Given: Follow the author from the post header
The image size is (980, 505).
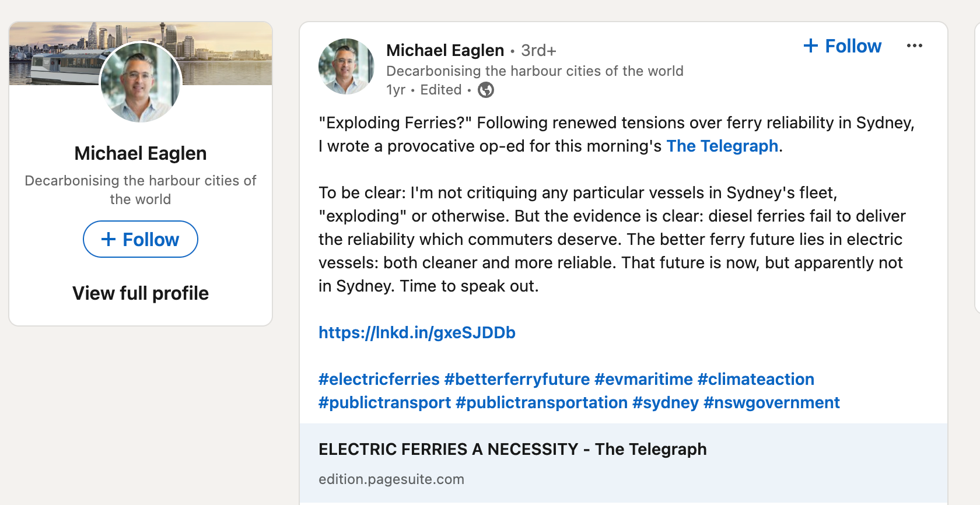Looking at the screenshot, I should point(842,46).
